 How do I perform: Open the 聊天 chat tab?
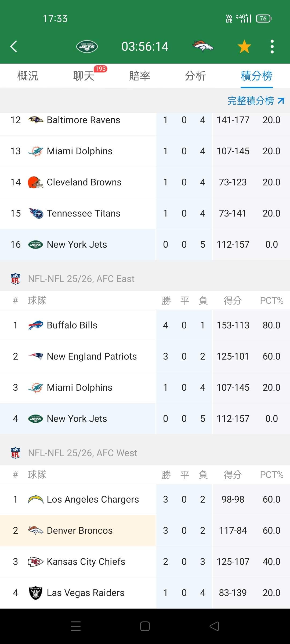click(x=84, y=76)
